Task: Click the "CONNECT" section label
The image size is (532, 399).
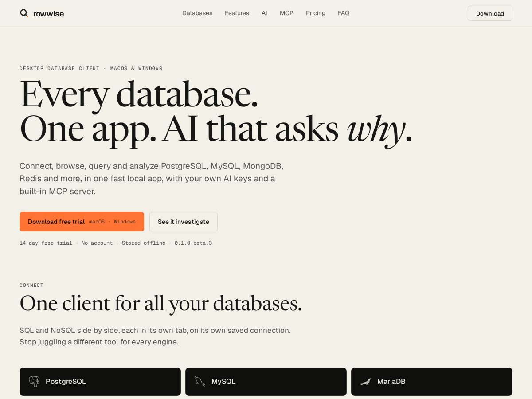Action: [x=31, y=285]
